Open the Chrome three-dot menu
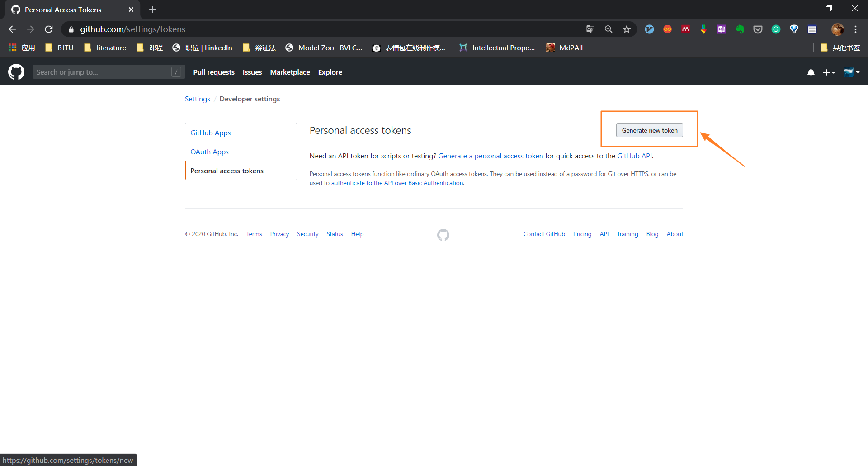The width and height of the screenshot is (868, 466). (x=856, y=29)
